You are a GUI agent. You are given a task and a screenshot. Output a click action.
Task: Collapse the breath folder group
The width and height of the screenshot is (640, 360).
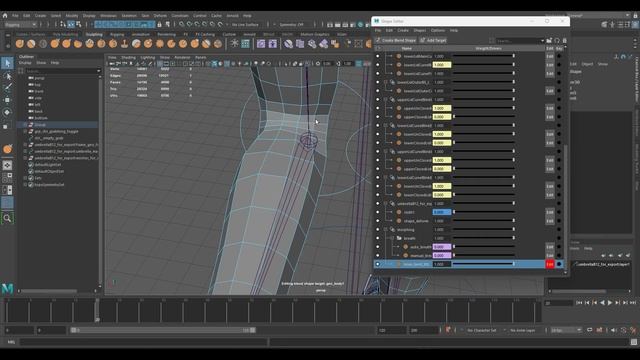[392, 238]
